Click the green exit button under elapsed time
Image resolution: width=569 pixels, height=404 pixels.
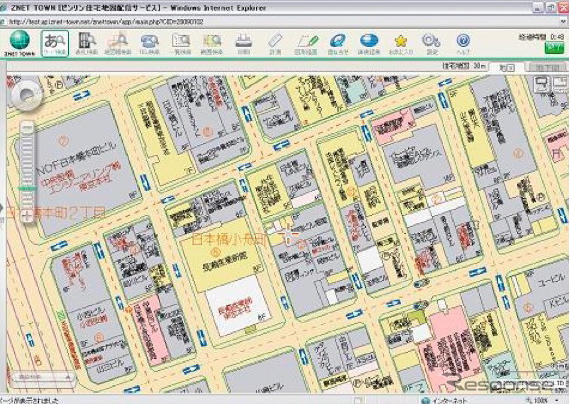click(x=554, y=48)
